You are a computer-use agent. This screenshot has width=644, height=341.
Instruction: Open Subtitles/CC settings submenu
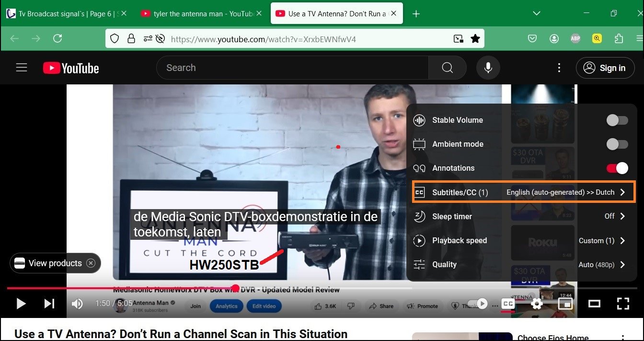click(524, 192)
